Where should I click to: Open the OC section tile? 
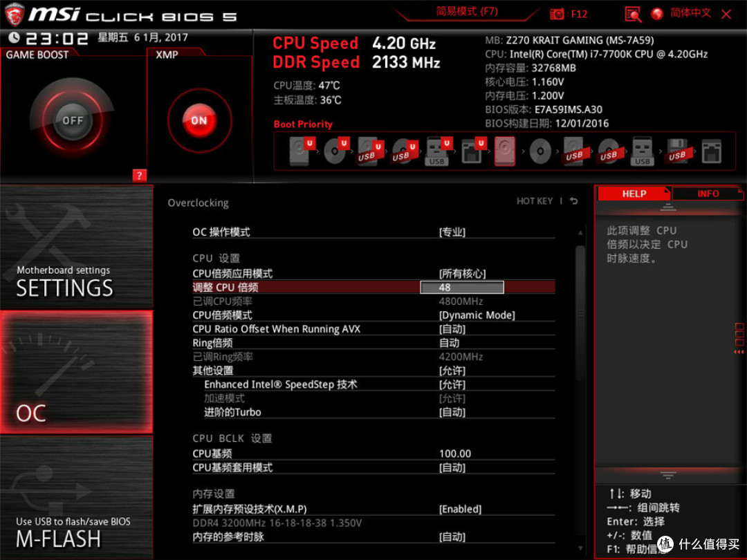click(x=76, y=372)
